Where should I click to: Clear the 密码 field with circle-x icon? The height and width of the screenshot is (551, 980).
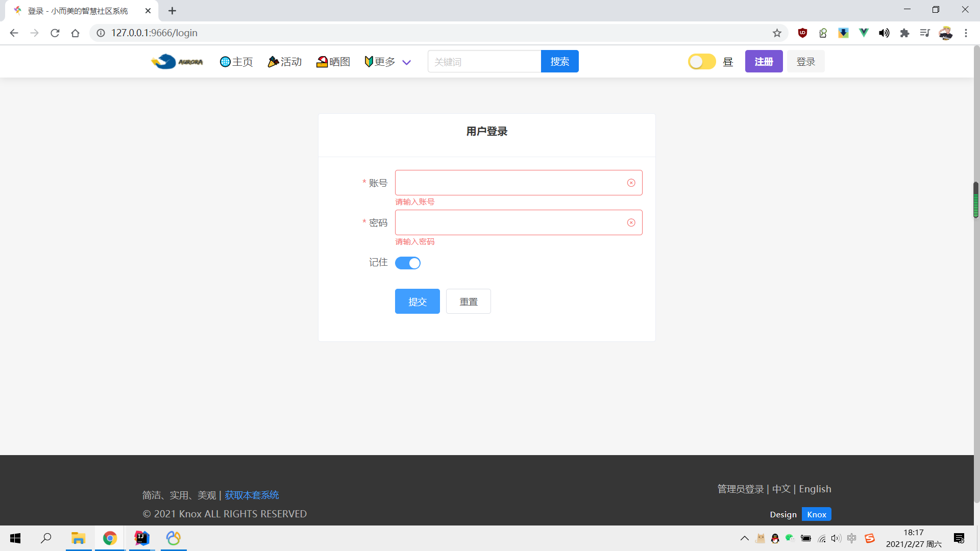pos(631,223)
